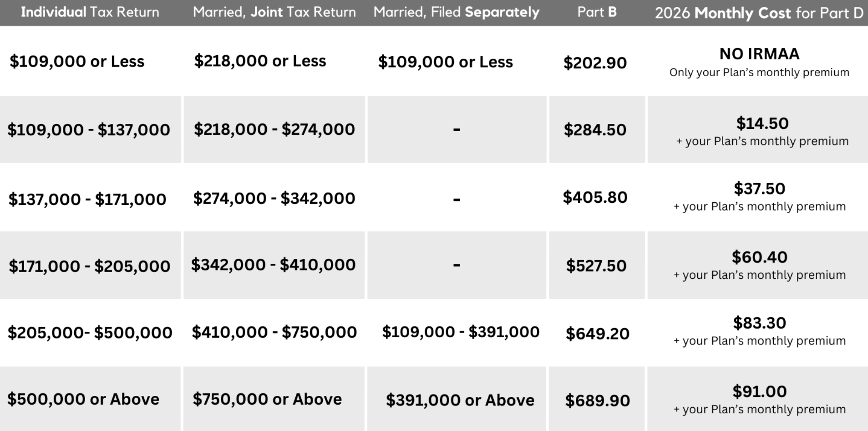Viewport: 868px width, 431px height.
Task: Click the $689.90 Part B amount
Action: [597, 401]
